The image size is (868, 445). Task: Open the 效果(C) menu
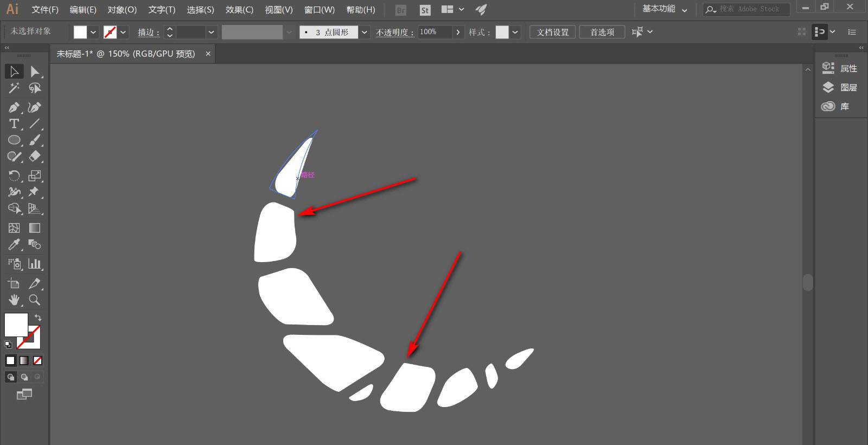point(239,10)
